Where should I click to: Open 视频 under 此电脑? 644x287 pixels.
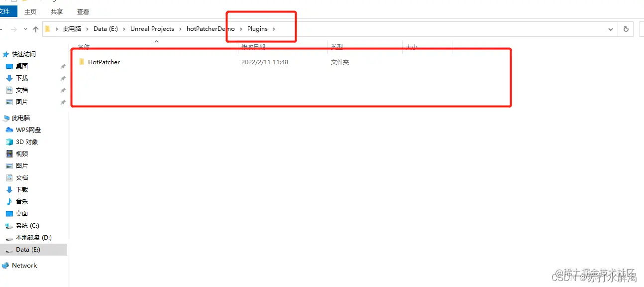coord(22,154)
